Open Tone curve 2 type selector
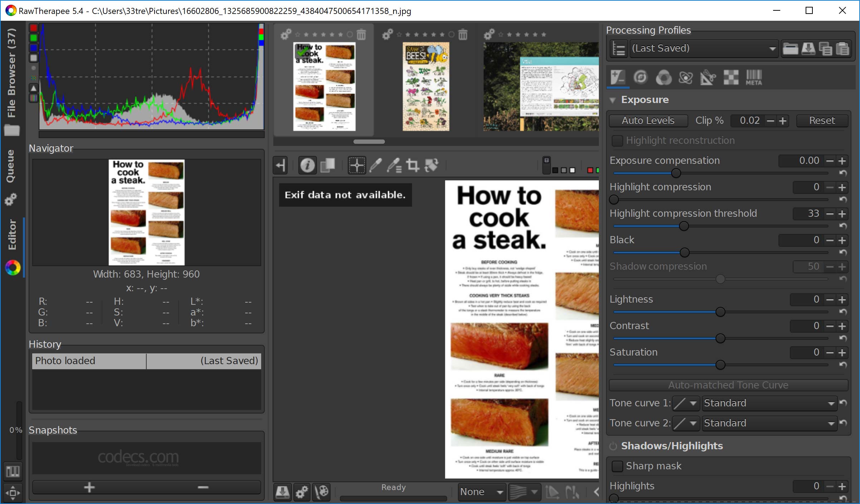 685,423
